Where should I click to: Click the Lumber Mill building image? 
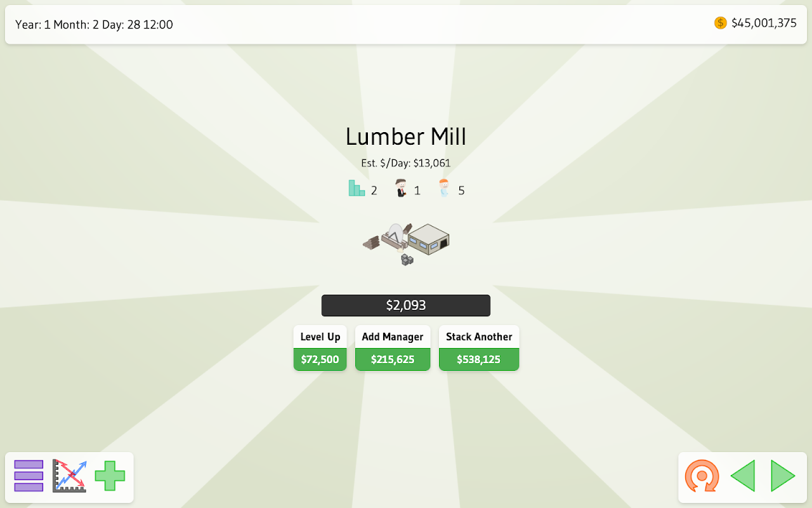click(x=406, y=244)
